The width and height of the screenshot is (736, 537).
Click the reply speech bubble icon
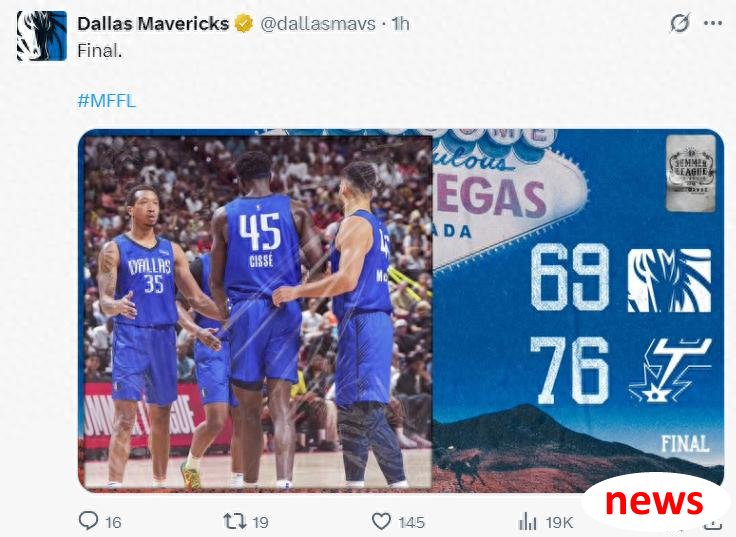(x=88, y=521)
